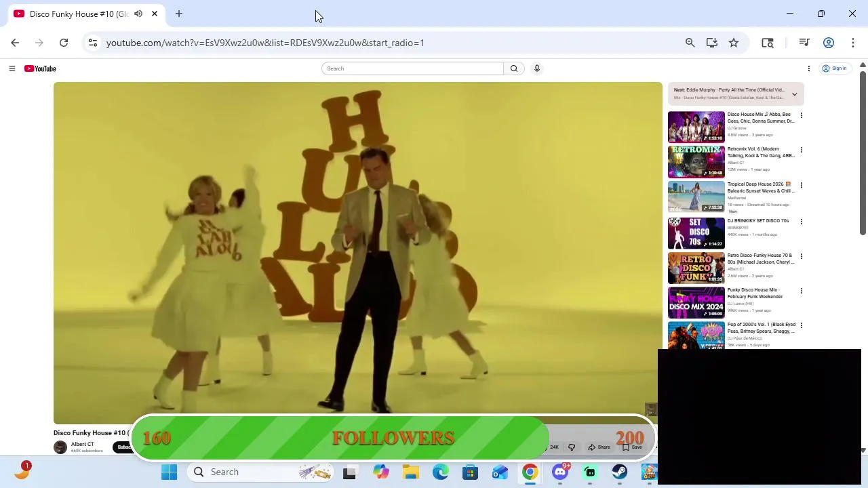
Task: Open options for Pop of 2000's Vol. 1
Action: (802, 325)
